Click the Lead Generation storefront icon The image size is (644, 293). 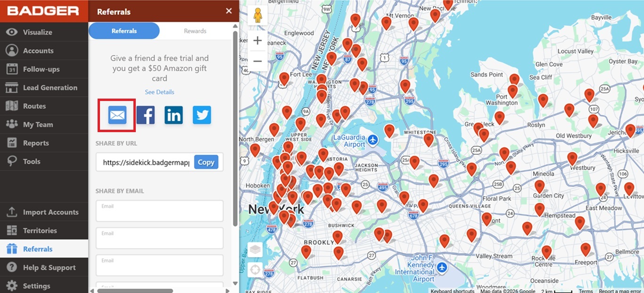coord(12,87)
